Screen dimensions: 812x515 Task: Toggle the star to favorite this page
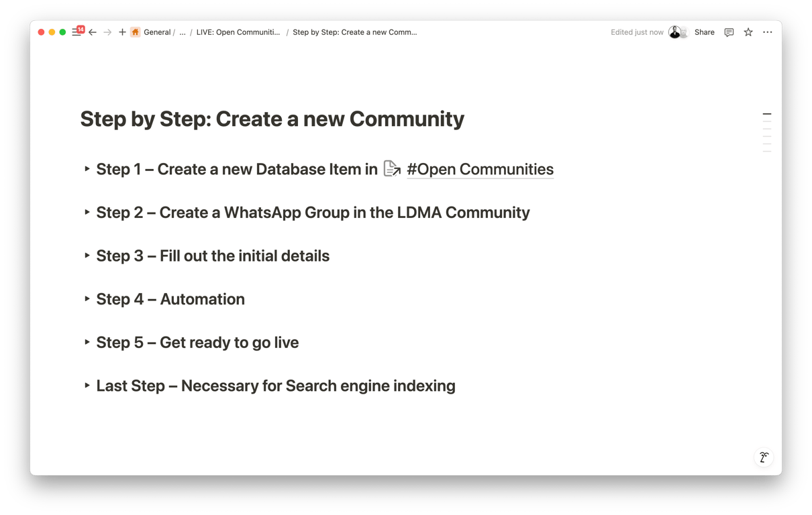click(x=748, y=32)
